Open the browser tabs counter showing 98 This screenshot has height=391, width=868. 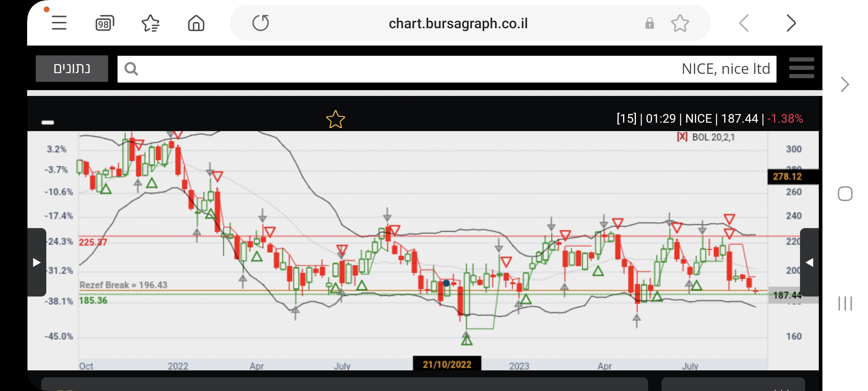[x=105, y=24]
